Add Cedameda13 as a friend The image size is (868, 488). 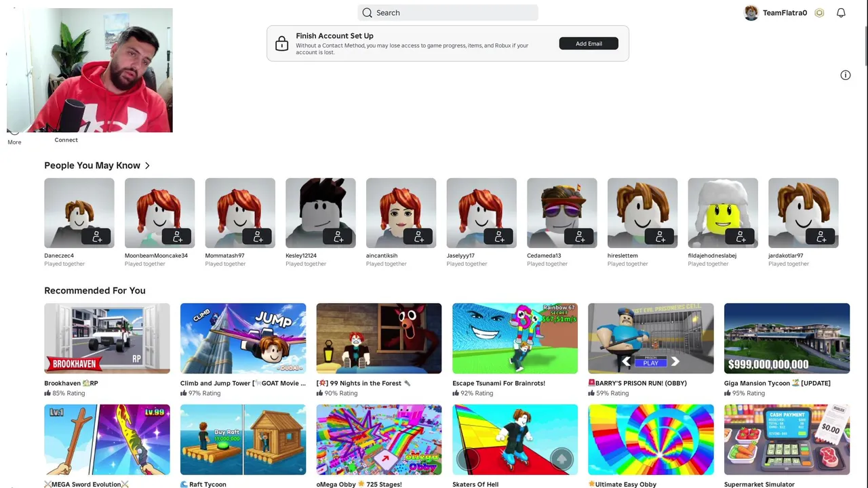[x=580, y=237]
